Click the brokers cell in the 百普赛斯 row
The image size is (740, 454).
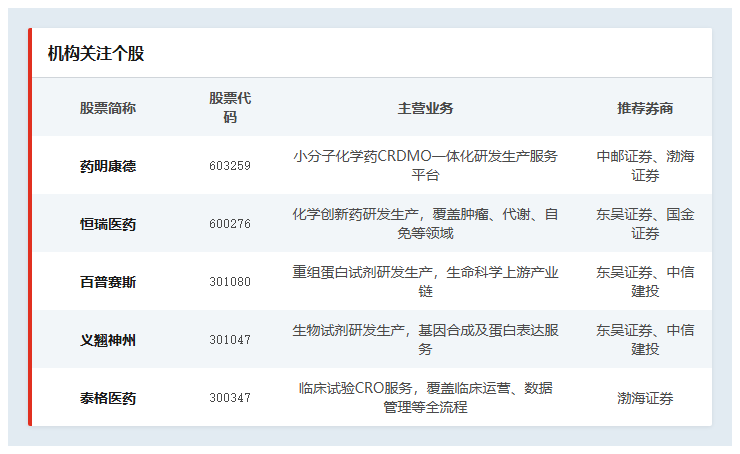coord(645,282)
